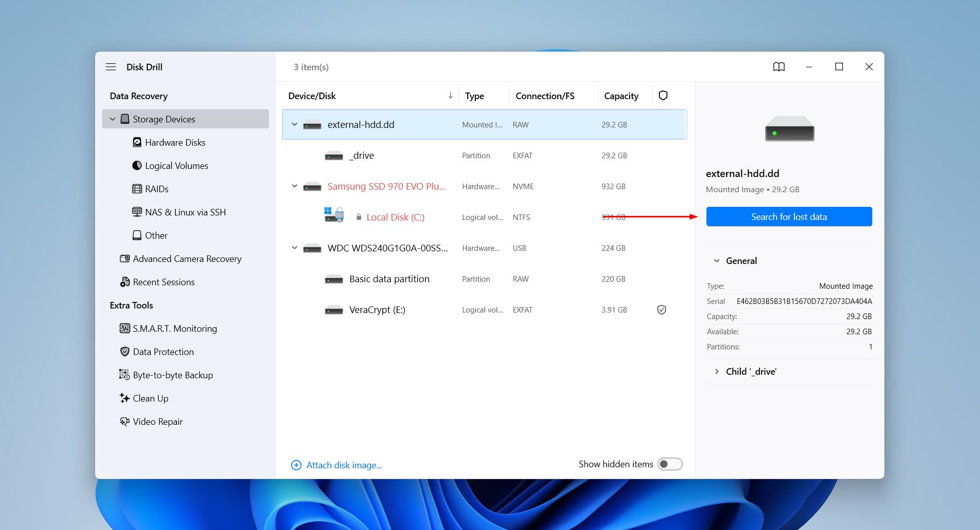980x530 pixels.
Task: Click Video Repair label
Action: (x=158, y=422)
